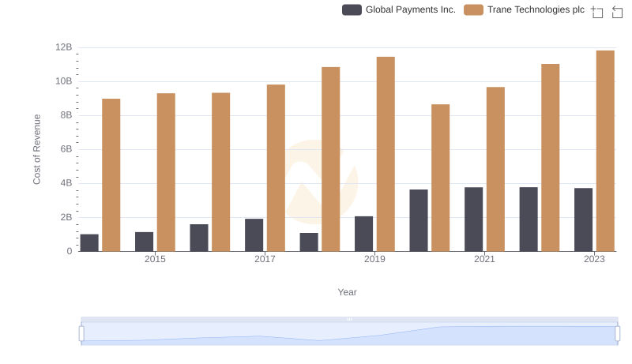
Task: Click Global Payments bar for 2023
Action: coord(584,220)
